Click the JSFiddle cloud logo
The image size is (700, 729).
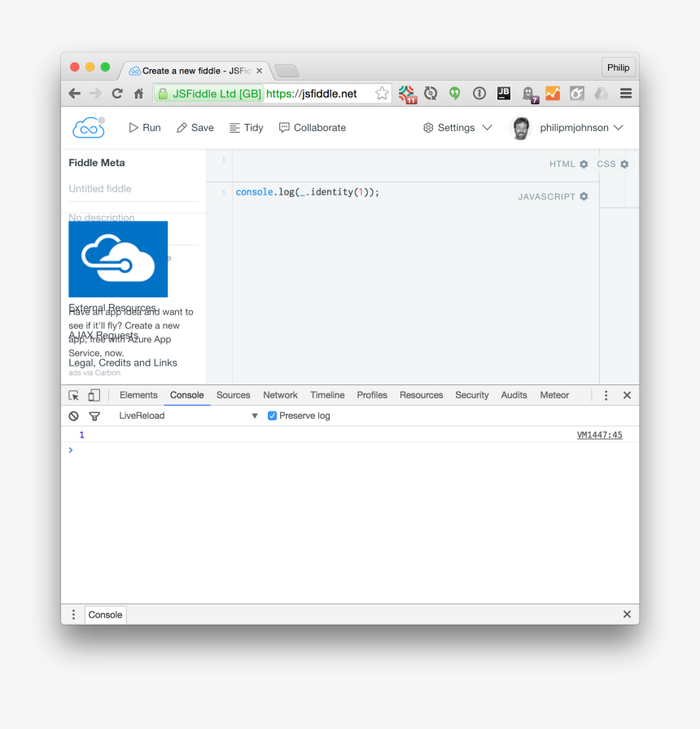pos(88,128)
